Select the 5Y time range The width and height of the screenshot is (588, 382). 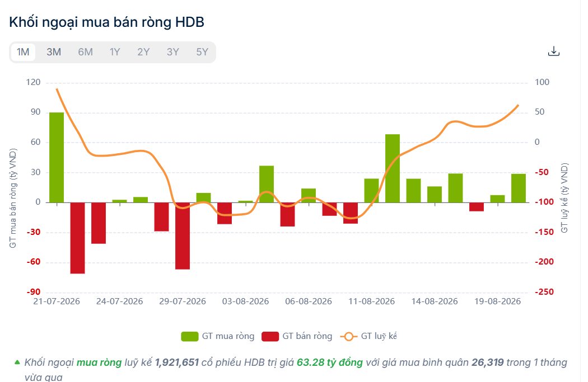202,52
